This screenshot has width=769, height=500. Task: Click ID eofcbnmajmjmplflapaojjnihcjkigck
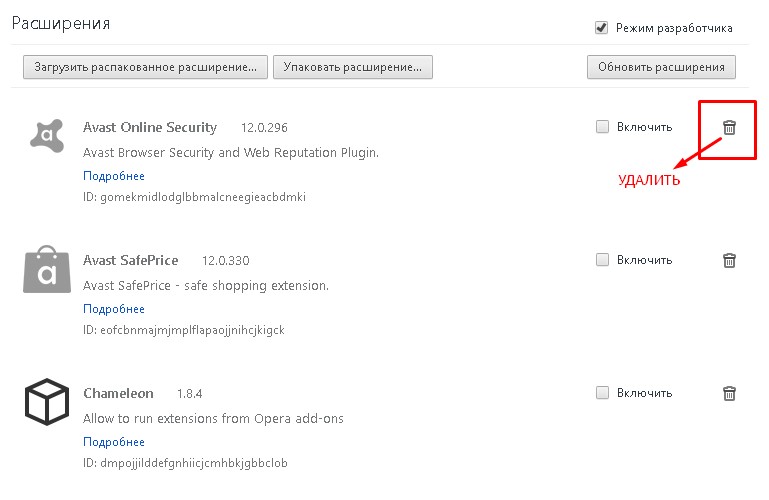coord(184,330)
